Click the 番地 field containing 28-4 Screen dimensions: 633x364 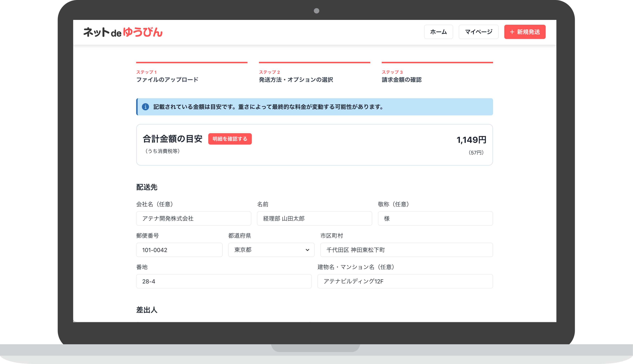pyautogui.click(x=223, y=281)
